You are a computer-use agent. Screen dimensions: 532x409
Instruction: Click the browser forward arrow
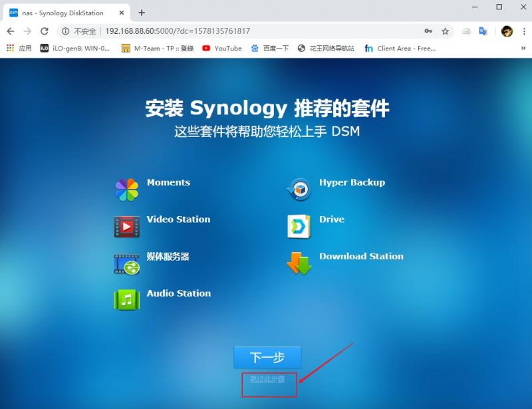tap(27, 31)
